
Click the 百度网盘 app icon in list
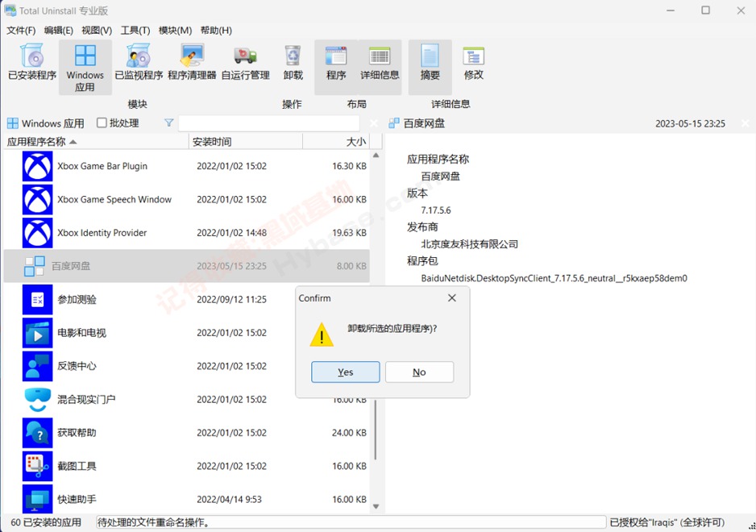click(35, 266)
